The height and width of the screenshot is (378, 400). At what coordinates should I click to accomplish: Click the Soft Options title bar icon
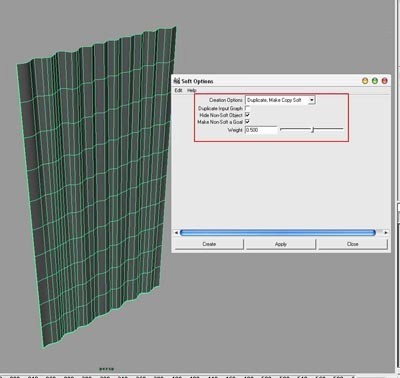click(x=177, y=81)
